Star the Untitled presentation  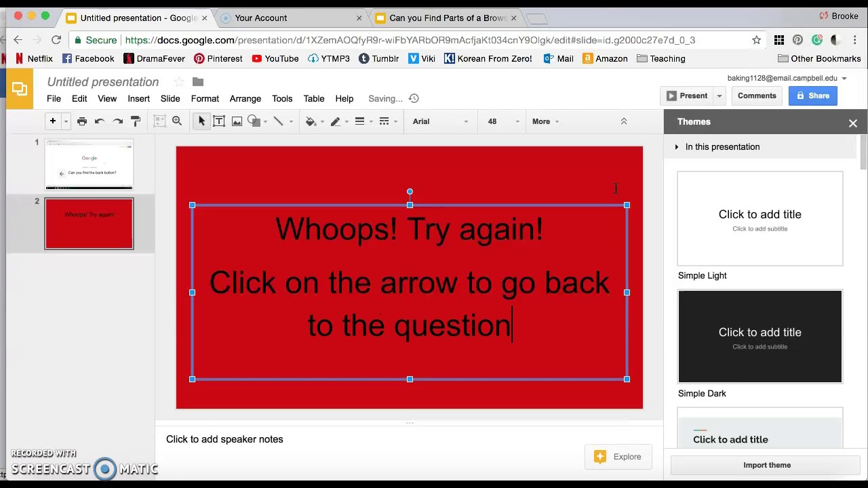179,82
